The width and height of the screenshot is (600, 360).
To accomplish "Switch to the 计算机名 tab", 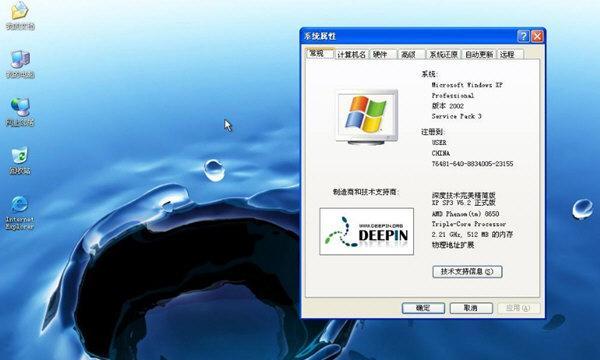I will pyautogui.click(x=352, y=55).
